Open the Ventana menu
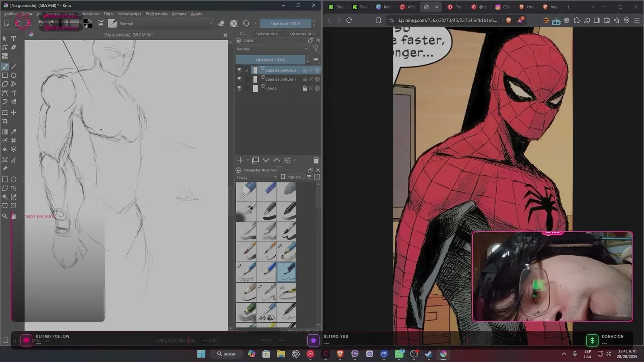Screen dimensions: 644x362 tap(179, 14)
